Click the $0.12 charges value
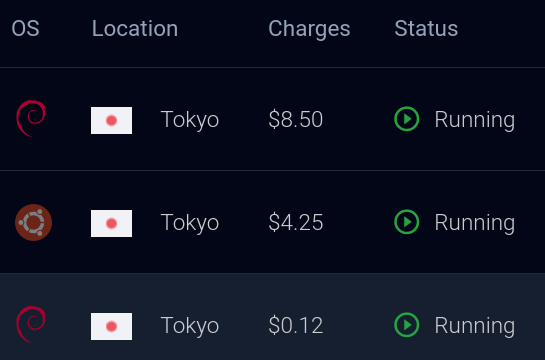Image resolution: width=545 pixels, height=360 pixels. pyautogui.click(x=296, y=325)
